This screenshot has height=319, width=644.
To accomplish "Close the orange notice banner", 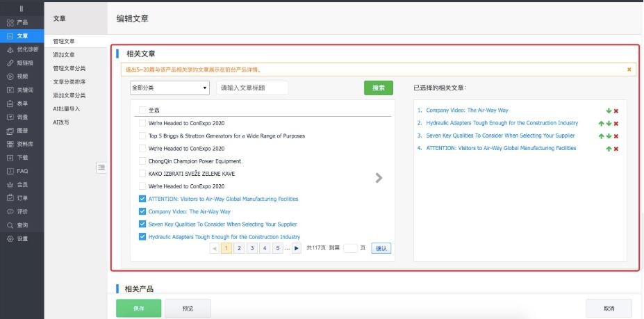I will click(629, 69).
